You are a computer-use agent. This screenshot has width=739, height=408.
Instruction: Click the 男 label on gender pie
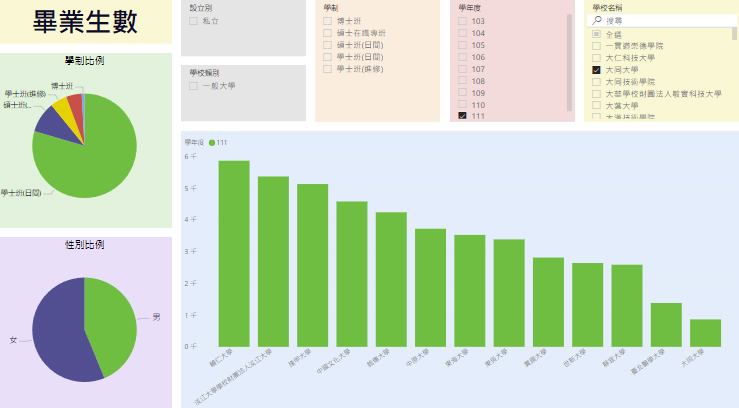[x=156, y=317]
